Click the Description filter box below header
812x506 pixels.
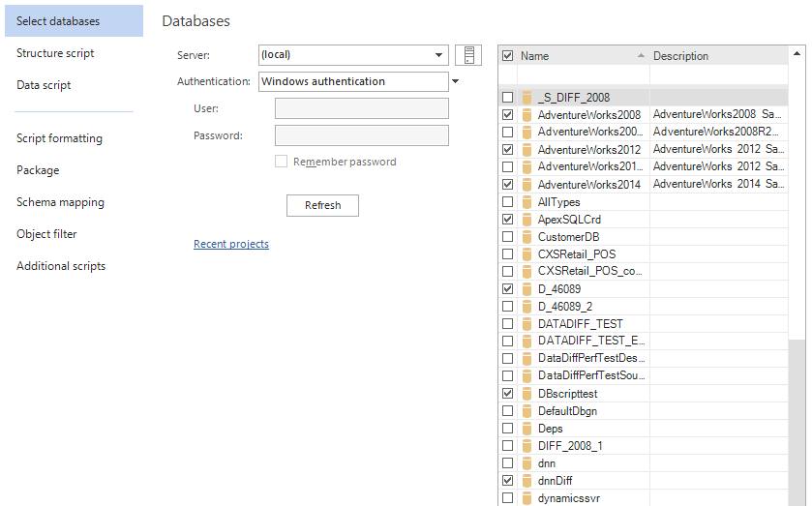(x=719, y=74)
